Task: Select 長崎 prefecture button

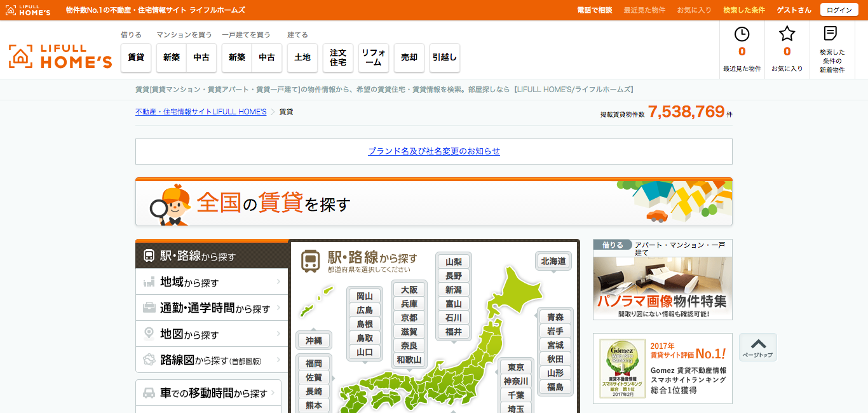Action: point(314,391)
